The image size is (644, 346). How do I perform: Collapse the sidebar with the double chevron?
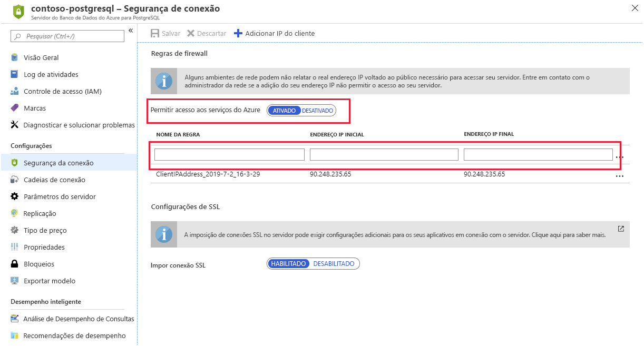131,31
